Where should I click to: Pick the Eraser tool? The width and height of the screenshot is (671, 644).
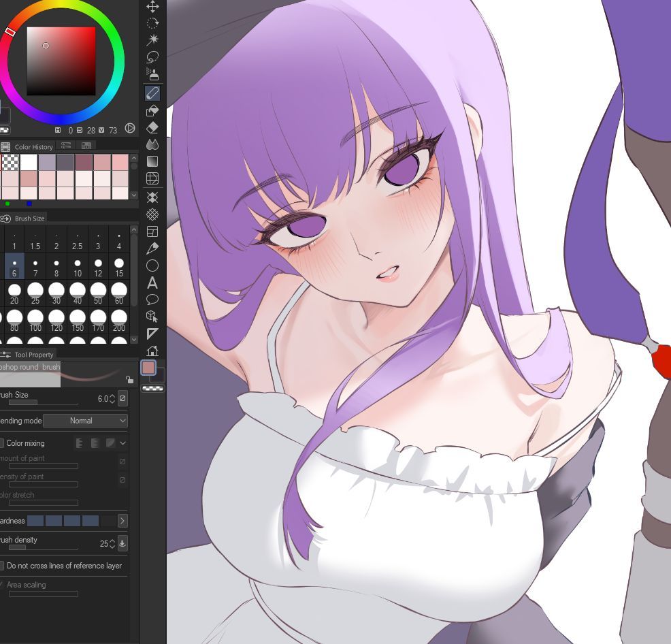pos(152,127)
